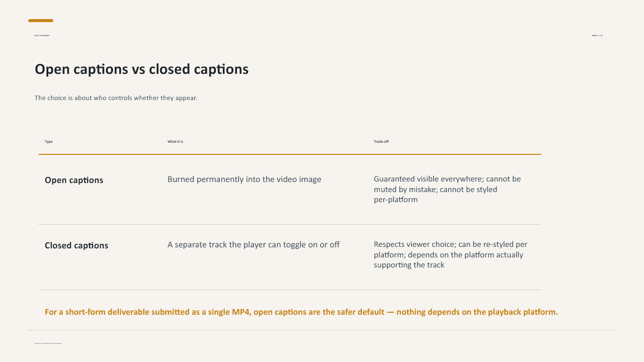Click the divider line between the two caption rows
644x362 pixels.
pyautogui.click(x=290, y=225)
